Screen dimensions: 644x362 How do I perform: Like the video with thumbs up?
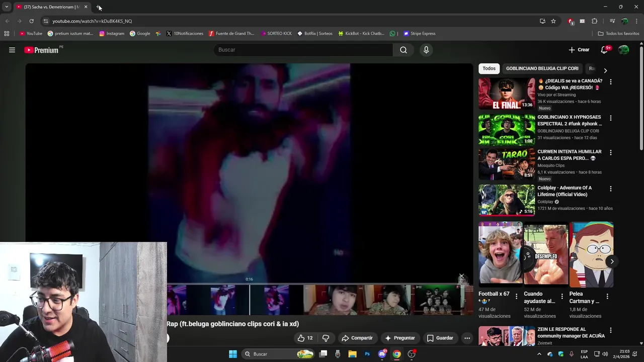pyautogui.click(x=305, y=338)
